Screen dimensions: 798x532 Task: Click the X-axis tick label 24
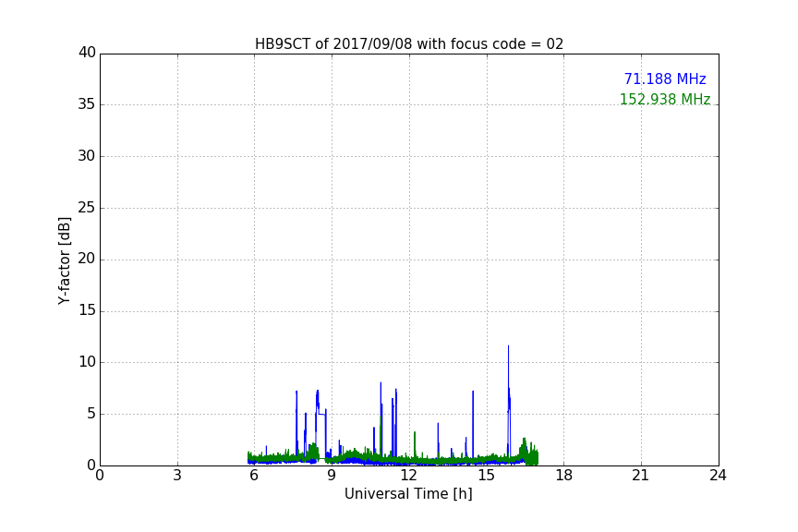coord(718,476)
